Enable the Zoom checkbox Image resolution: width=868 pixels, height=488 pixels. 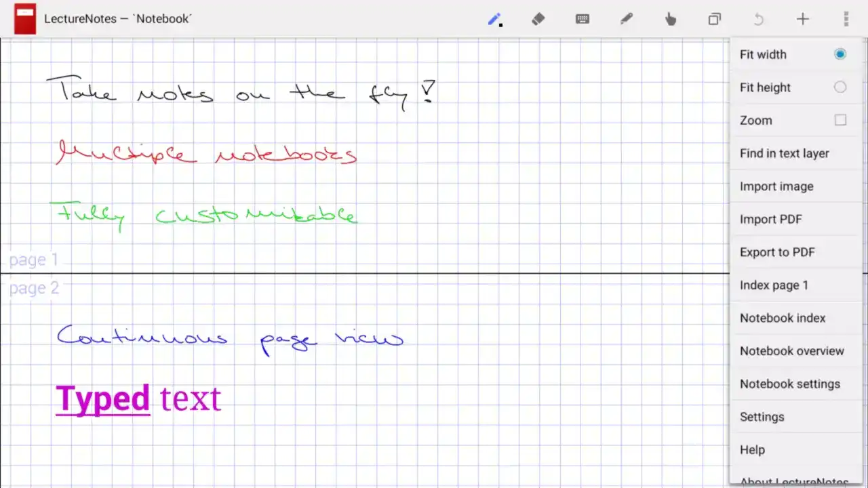pyautogui.click(x=840, y=120)
